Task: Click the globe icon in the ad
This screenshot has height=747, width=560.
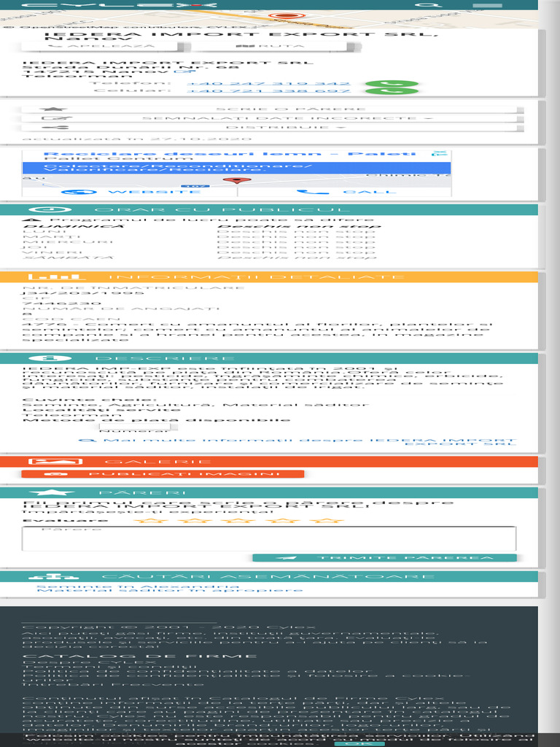Action: pos(79,192)
